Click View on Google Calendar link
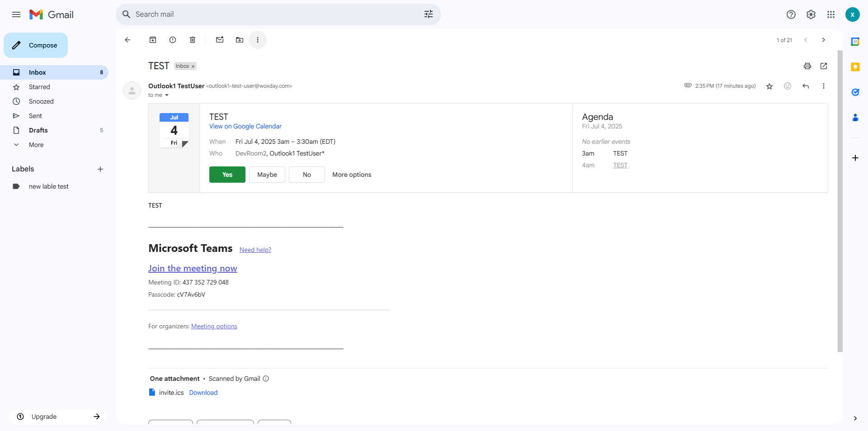Image resolution: width=868 pixels, height=431 pixels. (x=245, y=126)
